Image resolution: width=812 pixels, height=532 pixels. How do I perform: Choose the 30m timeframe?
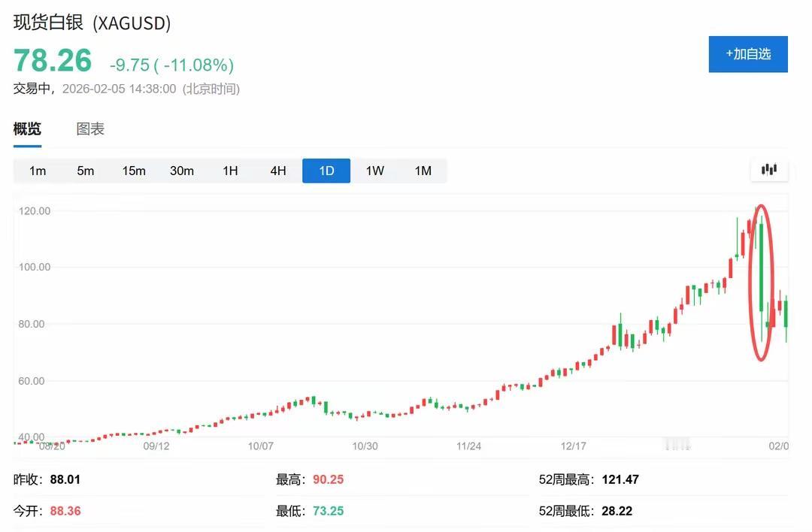pyautogui.click(x=181, y=171)
